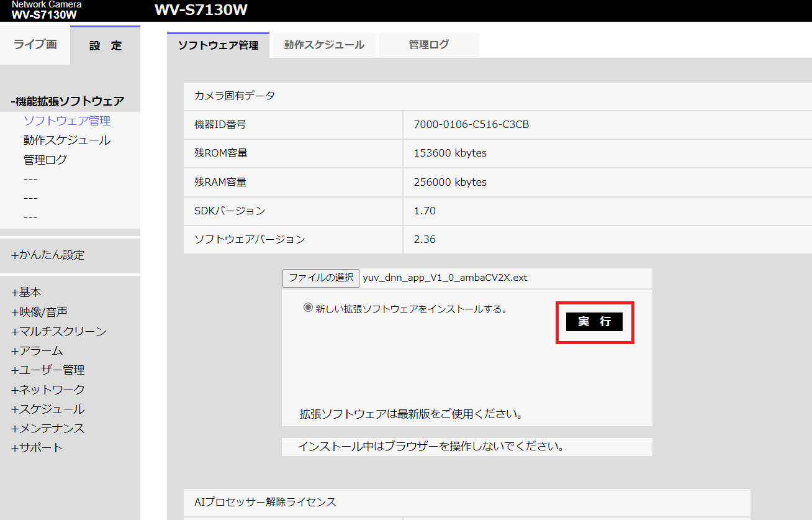
Task: Expand the かんたん設定 menu
Action: pyautogui.click(x=48, y=255)
